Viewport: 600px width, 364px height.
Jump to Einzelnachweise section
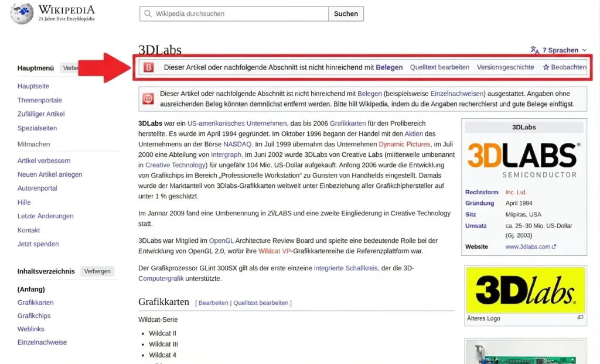tap(42, 342)
